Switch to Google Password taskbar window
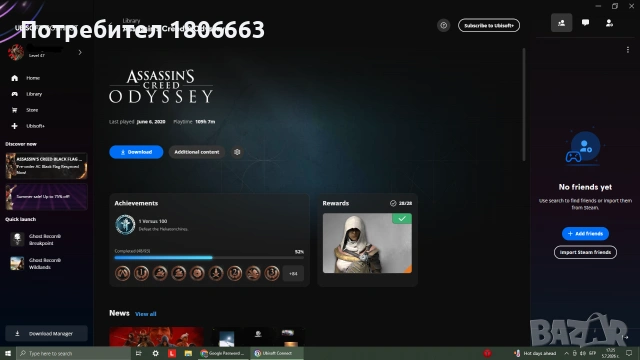The image size is (640, 360). pyautogui.click(x=222, y=353)
